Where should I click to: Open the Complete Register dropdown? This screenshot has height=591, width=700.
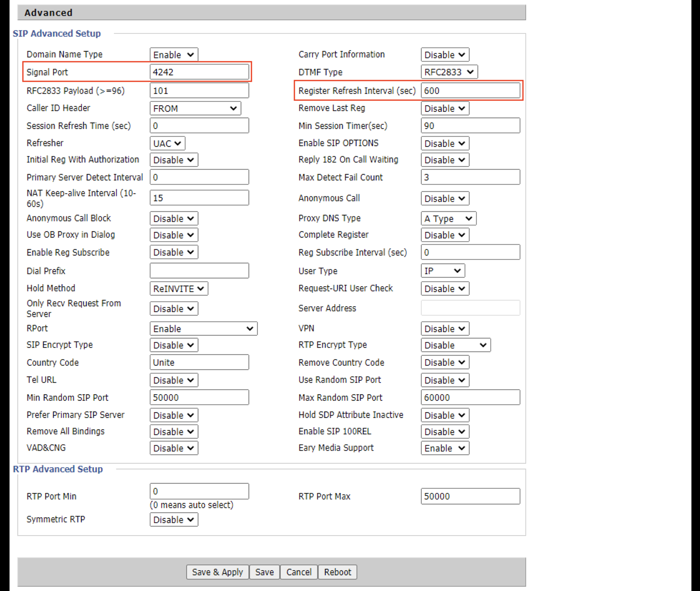tap(445, 235)
